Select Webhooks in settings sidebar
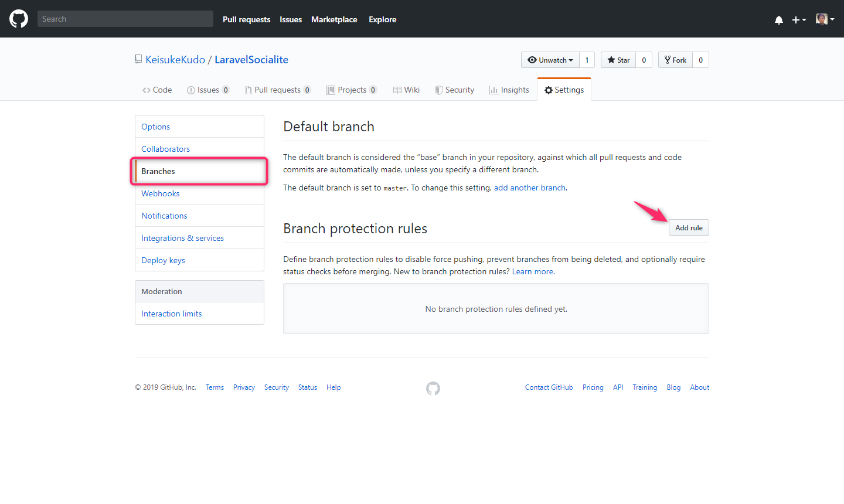This screenshot has height=504, width=844. [199, 193]
